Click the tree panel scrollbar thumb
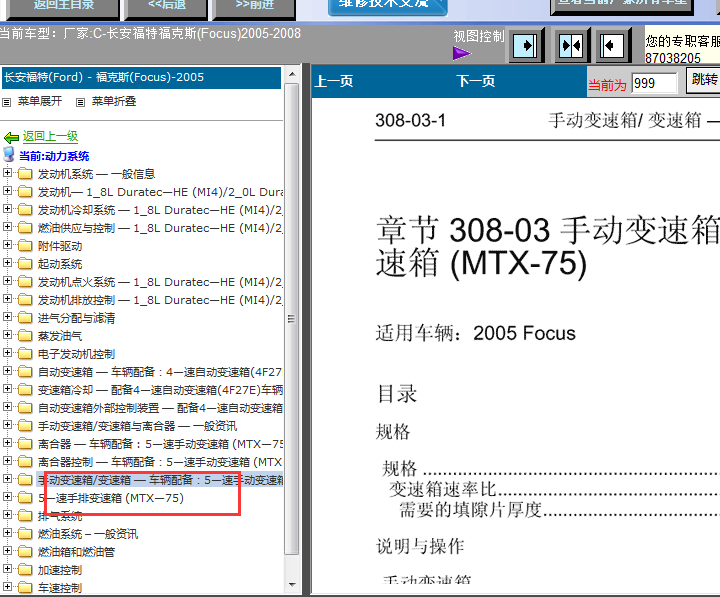The image size is (720, 597). (x=292, y=319)
